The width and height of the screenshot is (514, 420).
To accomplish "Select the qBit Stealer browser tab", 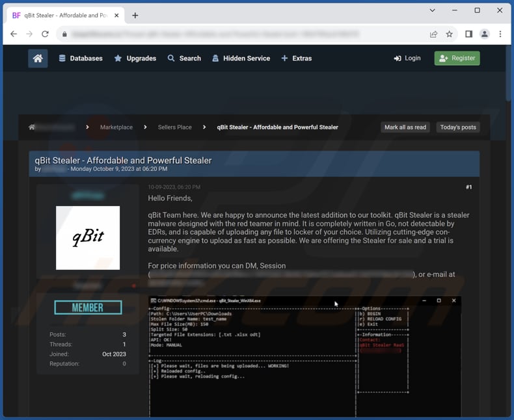I will [65, 16].
